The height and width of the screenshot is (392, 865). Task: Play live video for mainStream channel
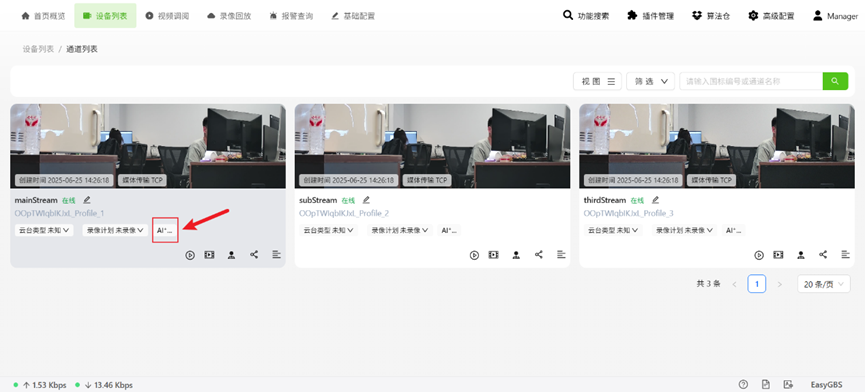(x=190, y=255)
